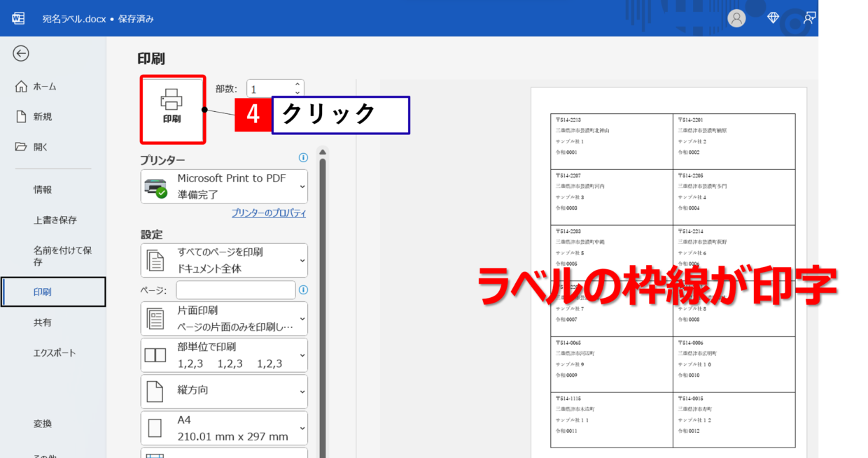Click the 新規 blank page icon
Screen dimensions: 868x458
21,117
